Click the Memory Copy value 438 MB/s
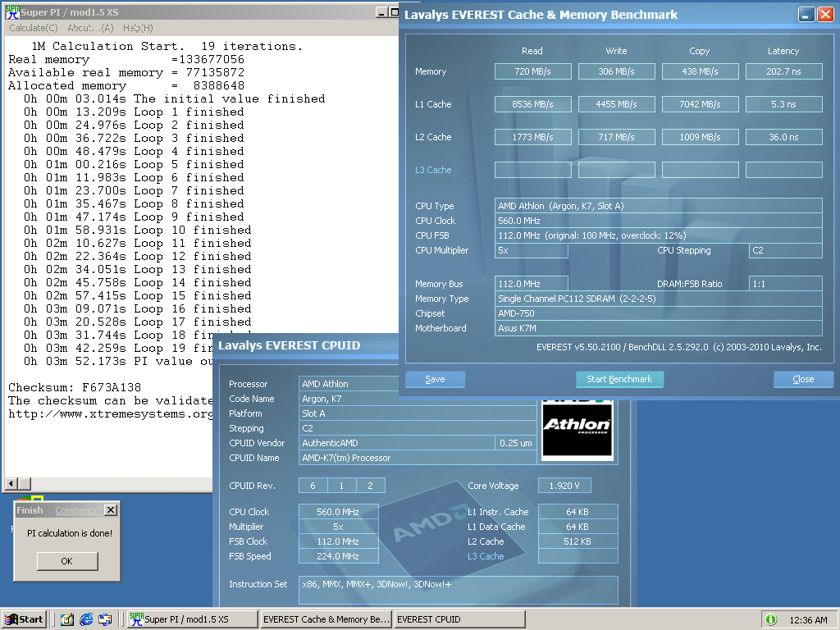The width and height of the screenshot is (840, 630). click(701, 71)
